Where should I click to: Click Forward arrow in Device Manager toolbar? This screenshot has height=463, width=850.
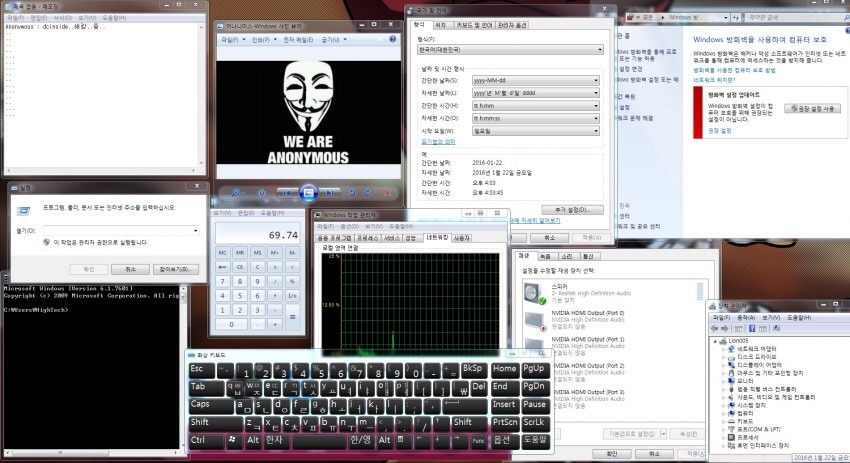pyautogui.click(x=724, y=329)
